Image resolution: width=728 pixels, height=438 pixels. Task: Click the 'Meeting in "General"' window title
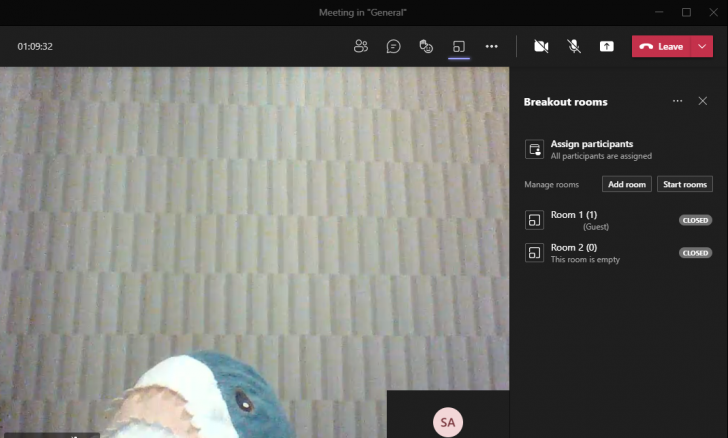coord(363,13)
